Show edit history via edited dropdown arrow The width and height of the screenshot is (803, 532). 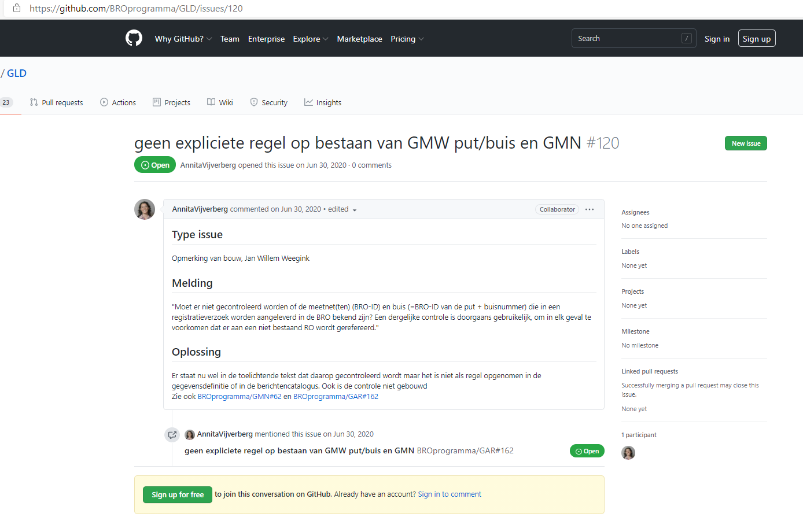354,210
